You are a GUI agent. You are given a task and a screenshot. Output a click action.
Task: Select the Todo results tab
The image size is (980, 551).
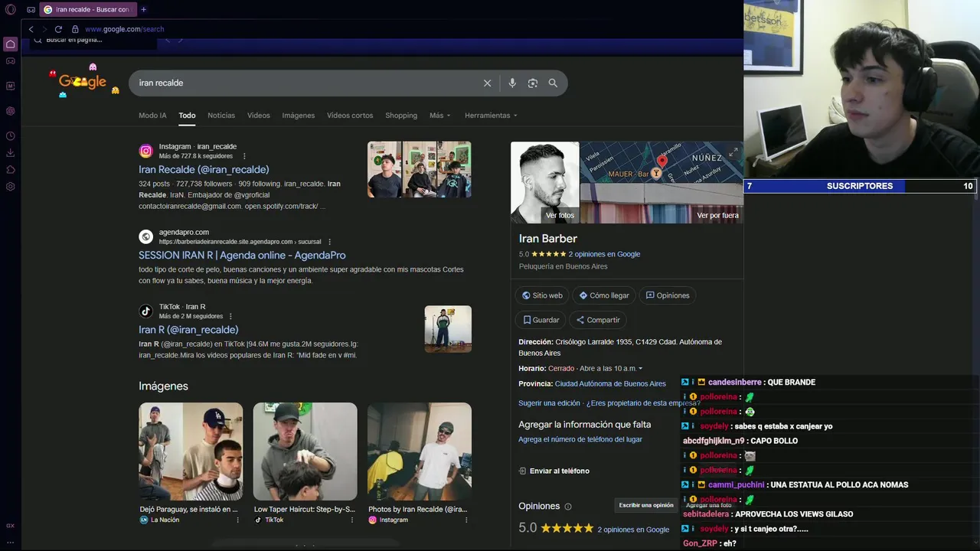pyautogui.click(x=188, y=116)
